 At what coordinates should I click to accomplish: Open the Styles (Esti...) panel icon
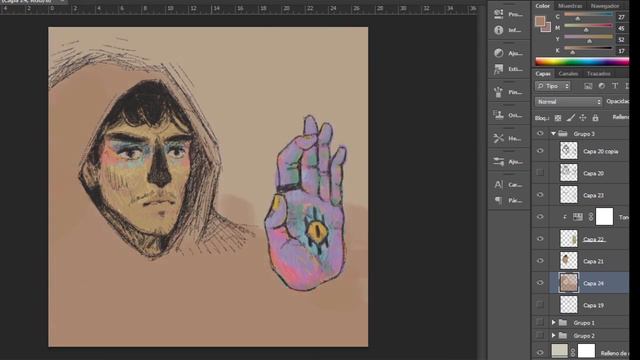(498, 69)
